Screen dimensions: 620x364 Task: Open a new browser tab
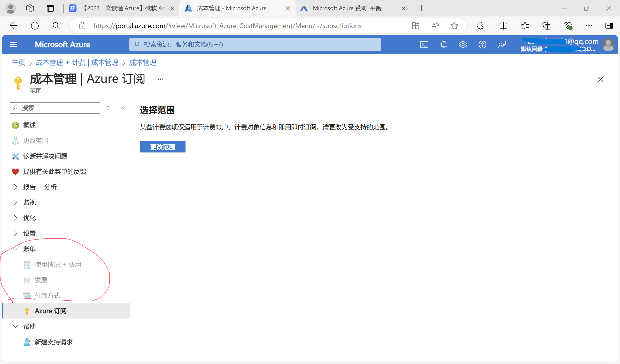pyautogui.click(x=421, y=8)
